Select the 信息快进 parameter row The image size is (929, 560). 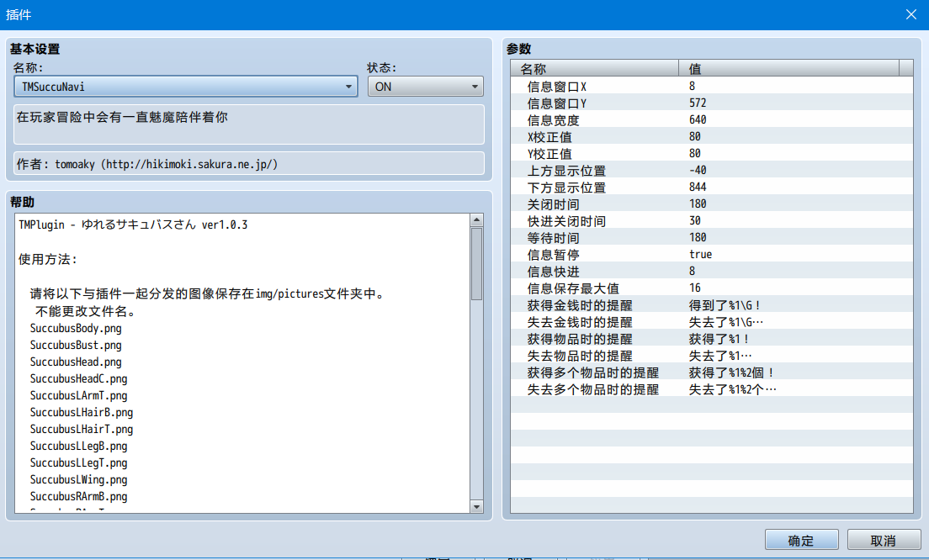pos(712,271)
